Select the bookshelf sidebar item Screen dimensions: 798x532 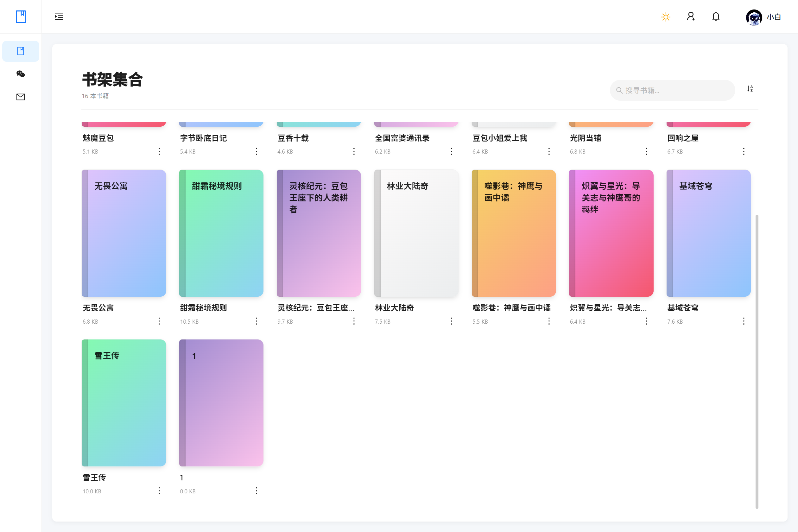(x=21, y=51)
